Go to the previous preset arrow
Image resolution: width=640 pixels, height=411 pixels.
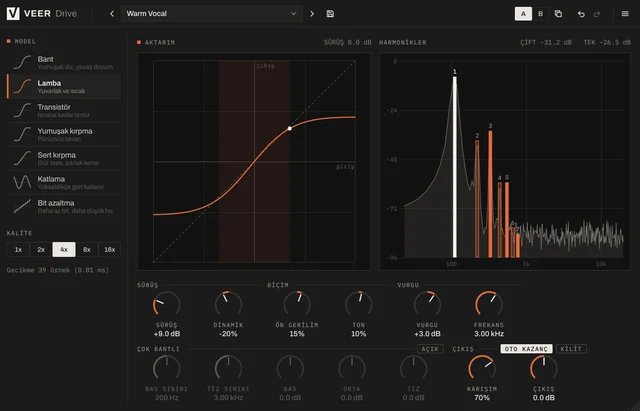coord(112,13)
